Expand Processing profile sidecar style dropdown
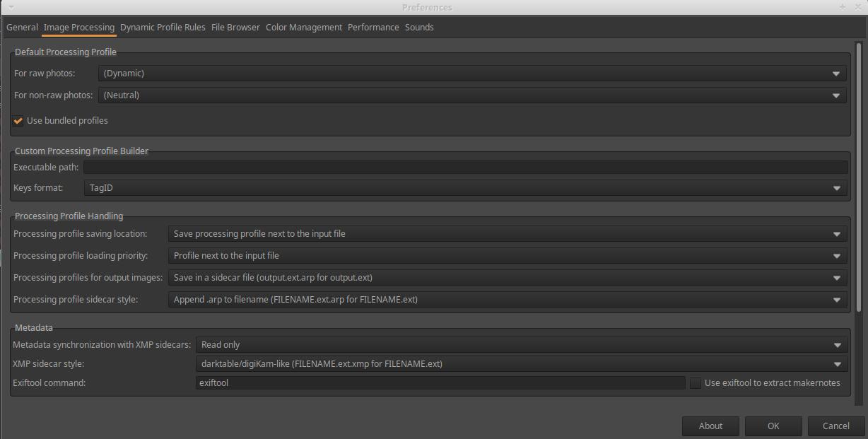Image resolution: width=868 pixels, height=439 pixels. 507,300
